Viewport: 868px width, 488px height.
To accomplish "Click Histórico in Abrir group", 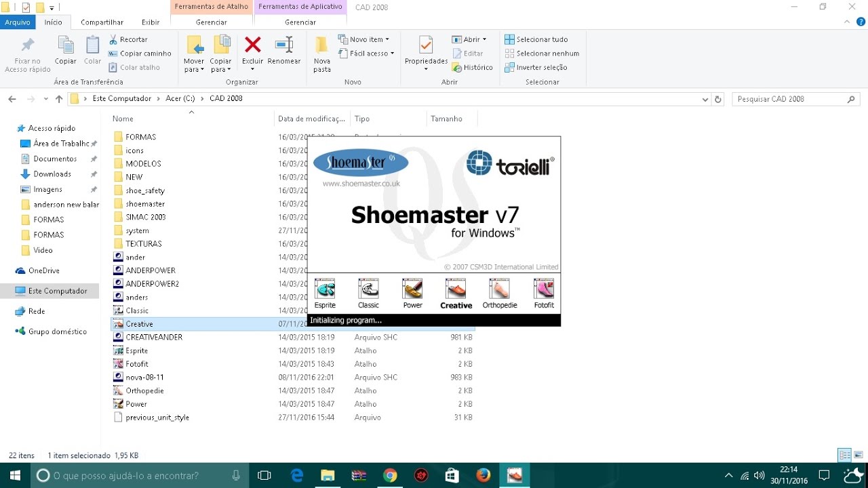I will coord(472,67).
